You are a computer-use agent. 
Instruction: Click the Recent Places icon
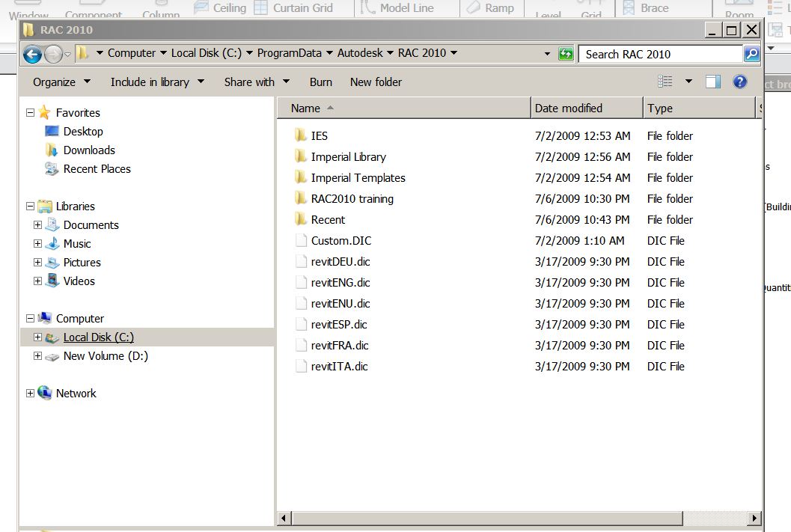pos(52,168)
